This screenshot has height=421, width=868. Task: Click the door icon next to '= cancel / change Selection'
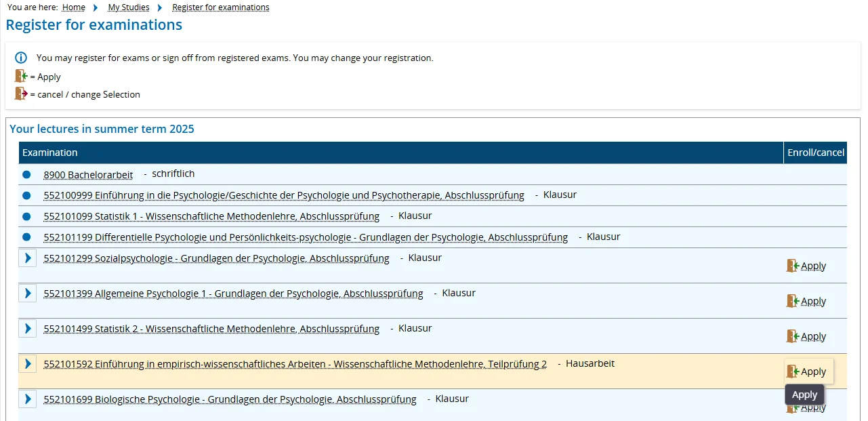(21, 94)
